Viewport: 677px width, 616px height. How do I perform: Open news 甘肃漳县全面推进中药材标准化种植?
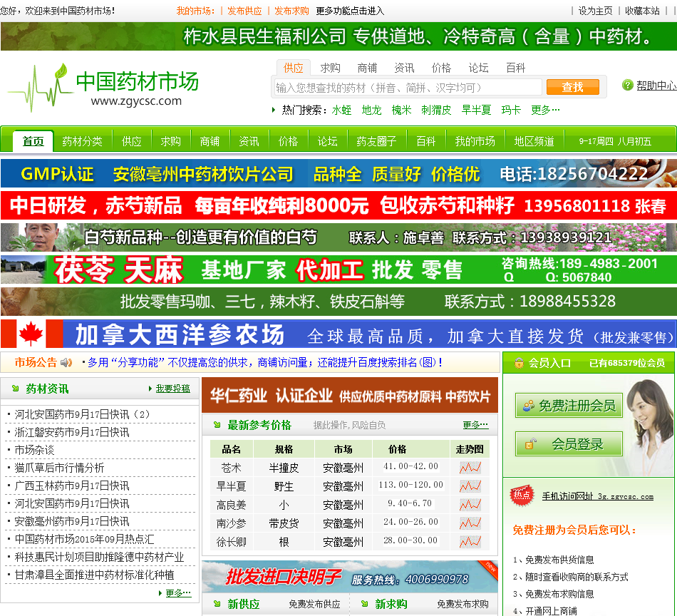point(95,575)
